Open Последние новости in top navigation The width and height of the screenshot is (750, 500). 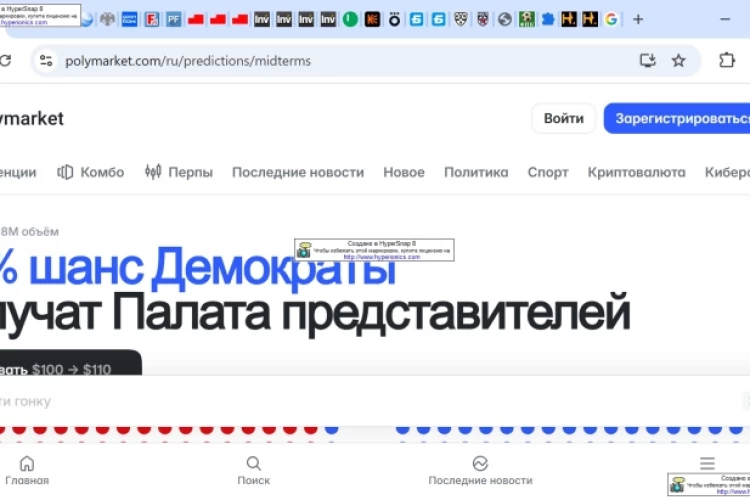click(x=298, y=172)
